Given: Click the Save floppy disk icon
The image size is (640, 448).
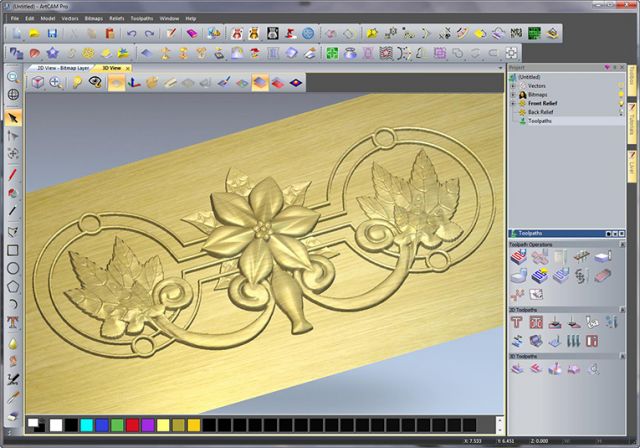Looking at the screenshot, I should [x=52, y=33].
